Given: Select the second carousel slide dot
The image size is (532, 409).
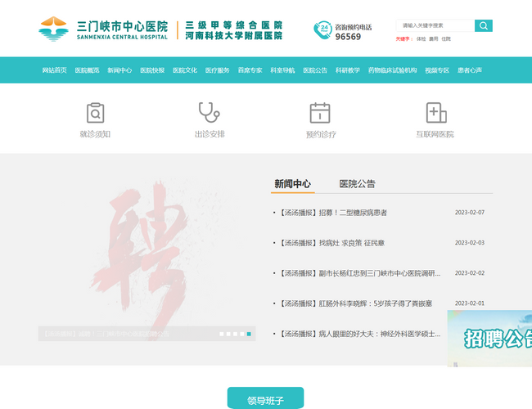Looking at the screenshot, I should coord(230,334).
